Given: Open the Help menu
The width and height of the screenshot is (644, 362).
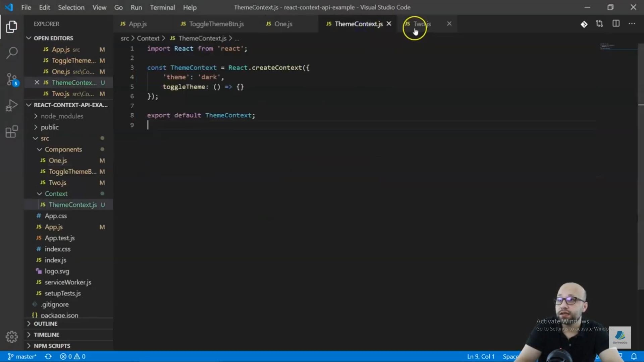Looking at the screenshot, I should pyautogui.click(x=190, y=7).
